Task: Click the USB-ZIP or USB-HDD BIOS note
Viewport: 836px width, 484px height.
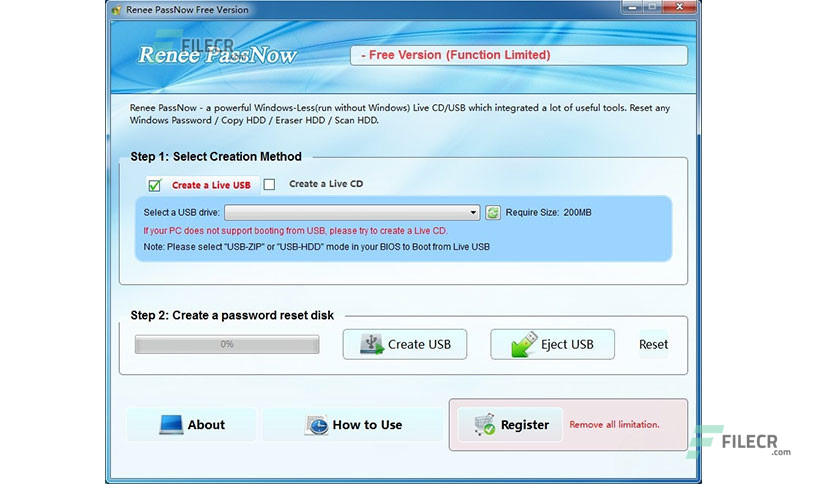Action: pyautogui.click(x=316, y=247)
